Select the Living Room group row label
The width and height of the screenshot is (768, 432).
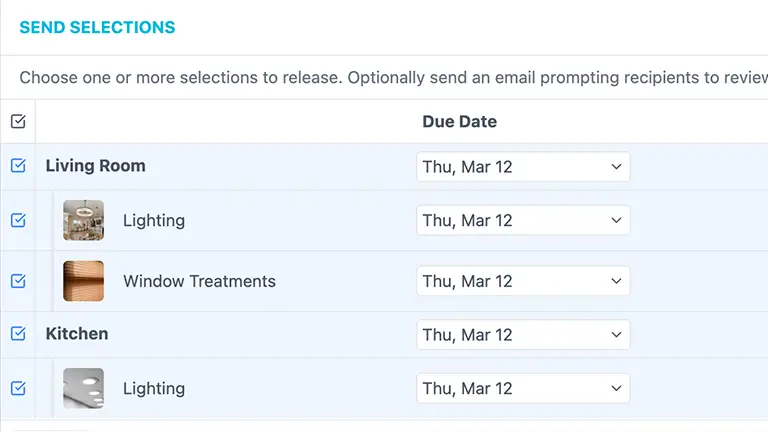point(96,166)
